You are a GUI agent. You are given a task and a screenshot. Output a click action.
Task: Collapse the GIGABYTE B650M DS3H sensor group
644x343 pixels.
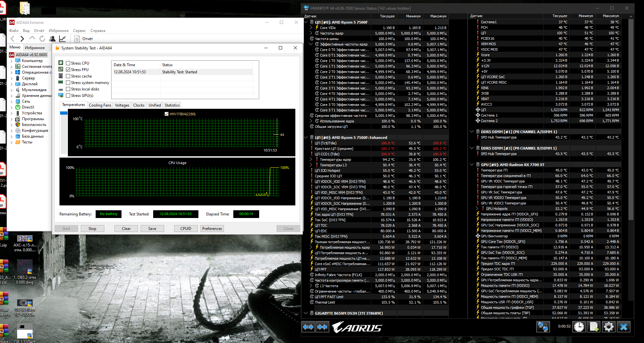306,313
